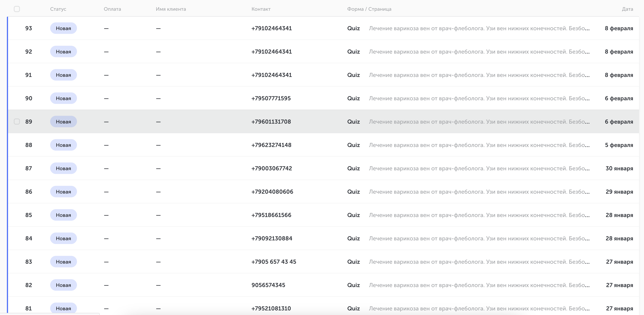The image size is (644, 315).
Task: Select the contact 9056574345
Action: [268, 285]
